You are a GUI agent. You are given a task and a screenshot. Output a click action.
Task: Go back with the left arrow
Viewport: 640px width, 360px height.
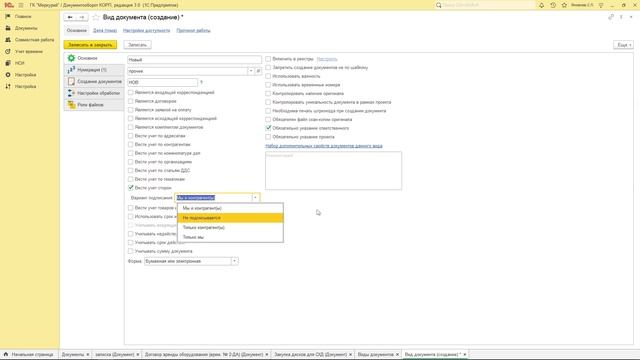(70, 17)
